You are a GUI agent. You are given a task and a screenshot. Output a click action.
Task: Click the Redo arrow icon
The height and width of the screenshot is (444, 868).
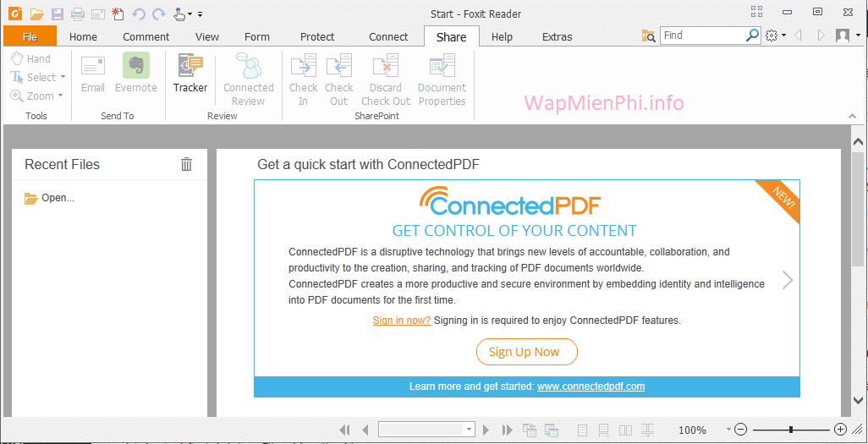tap(159, 14)
